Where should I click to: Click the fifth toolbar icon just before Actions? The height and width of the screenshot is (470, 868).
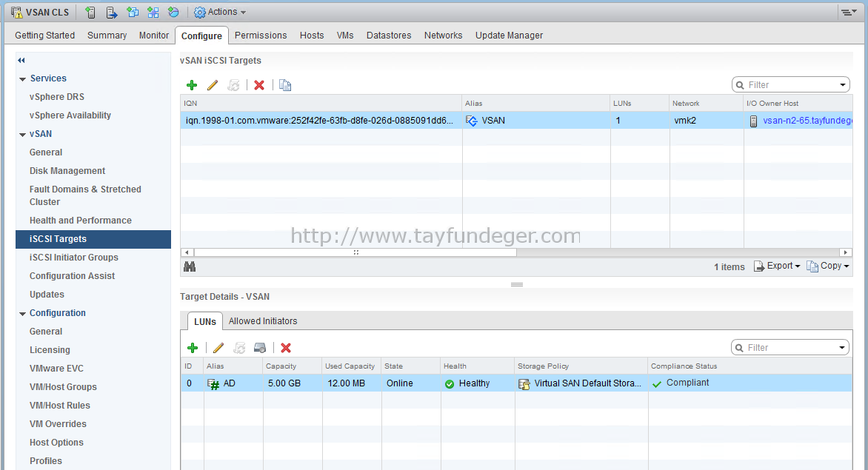[x=174, y=12]
